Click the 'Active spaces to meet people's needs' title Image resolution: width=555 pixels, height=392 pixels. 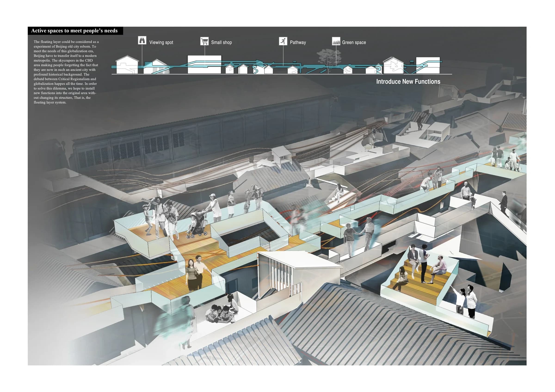(74, 31)
